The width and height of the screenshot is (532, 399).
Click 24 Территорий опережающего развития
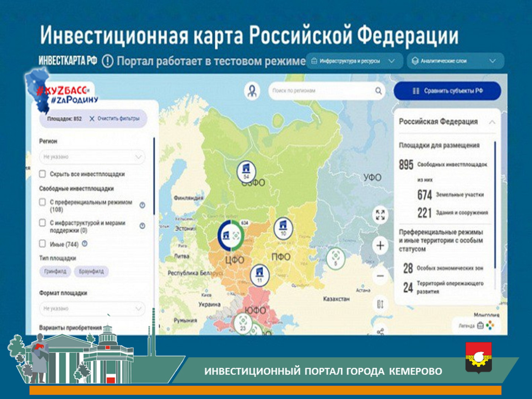coord(443,287)
